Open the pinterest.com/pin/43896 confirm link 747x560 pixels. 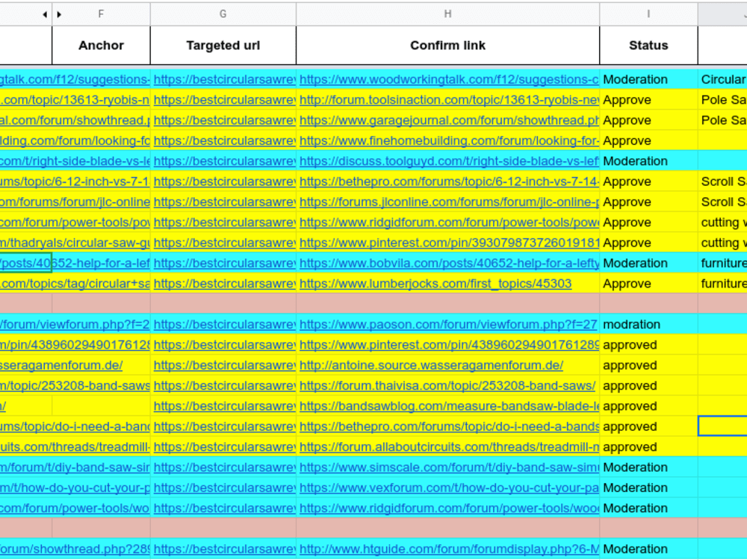pos(449,345)
